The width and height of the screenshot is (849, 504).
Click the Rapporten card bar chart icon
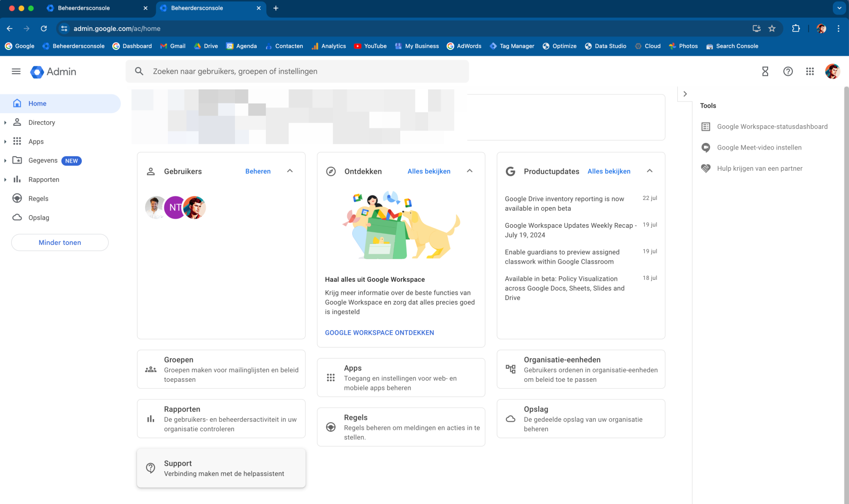point(151,419)
